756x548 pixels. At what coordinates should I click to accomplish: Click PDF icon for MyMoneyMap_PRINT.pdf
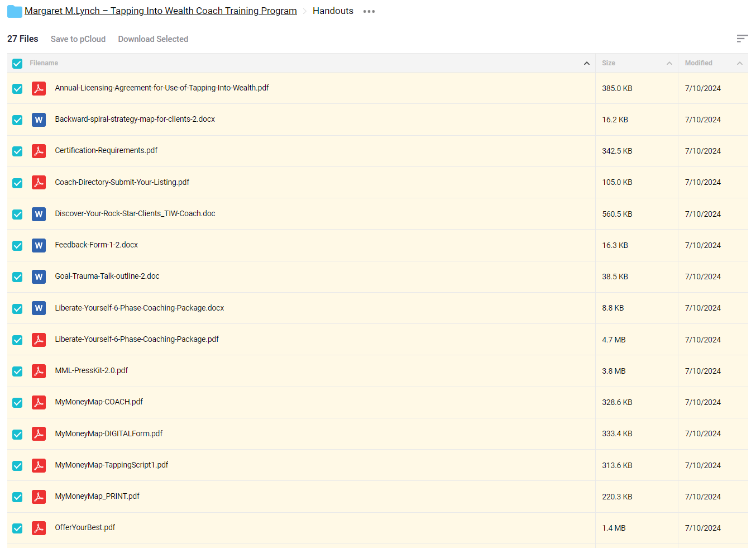(x=39, y=497)
